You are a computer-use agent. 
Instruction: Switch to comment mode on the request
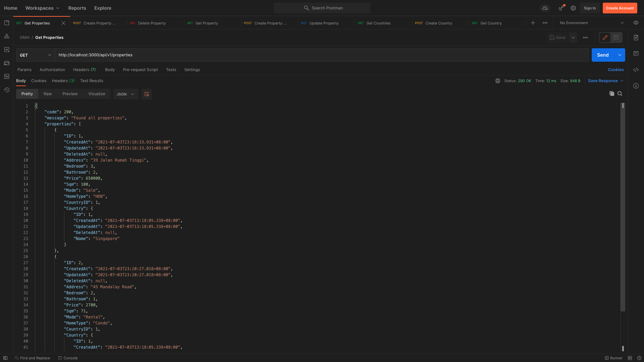tap(616, 38)
